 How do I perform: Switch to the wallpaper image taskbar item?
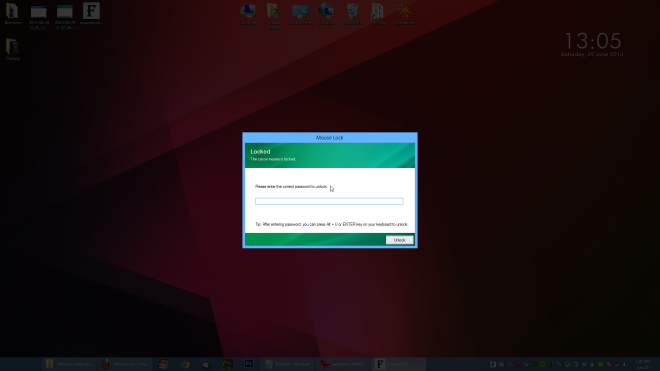pos(343,364)
